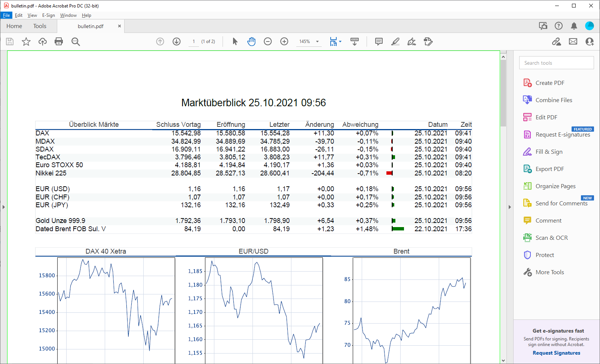The image size is (600, 364).
Task: Open the File menu
Action: pos(6,15)
